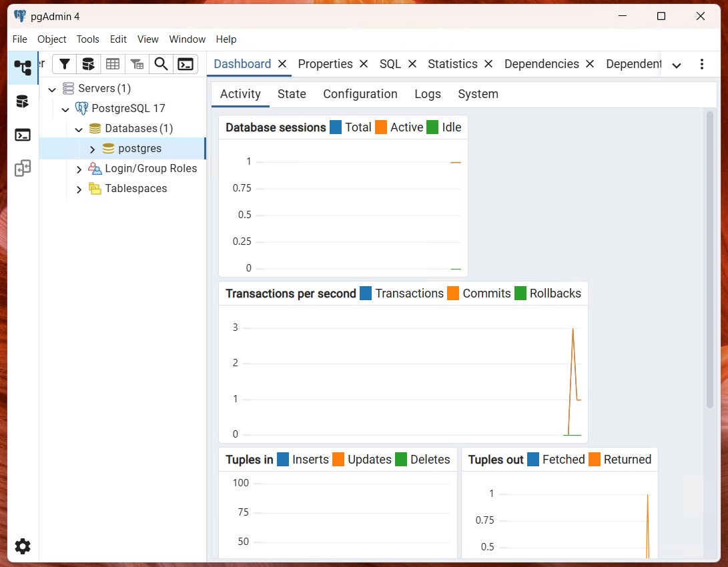Screen dimensions: 728x567
Task: Collapse the Servers (1) tree node
Action: (52, 89)
